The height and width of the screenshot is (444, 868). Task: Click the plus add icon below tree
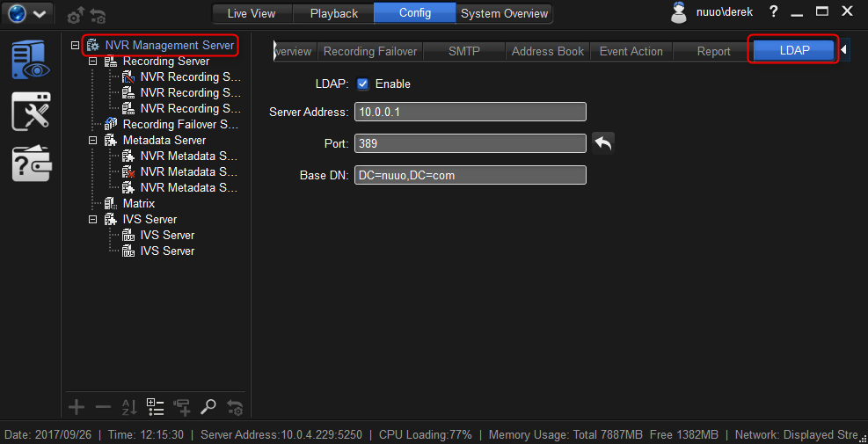(x=77, y=406)
